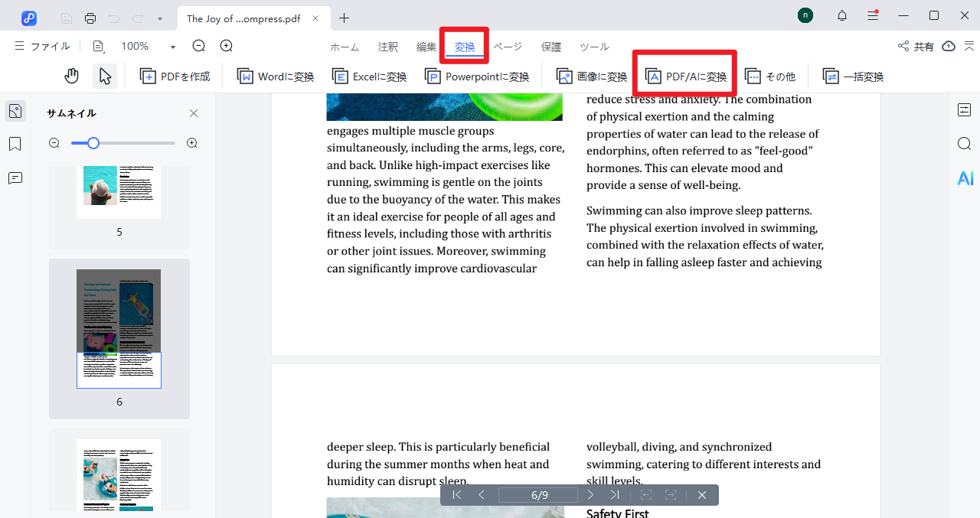Image resolution: width=980 pixels, height=518 pixels.
Task: Enlarge thumbnails with the plus magnifier
Action: click(192, 143)
